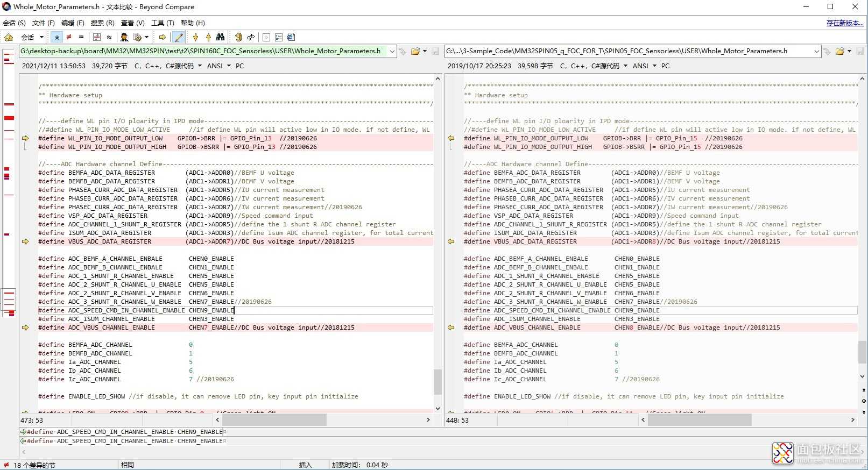Open right pane C, C++, C#源代码 format dropdown

594,66
